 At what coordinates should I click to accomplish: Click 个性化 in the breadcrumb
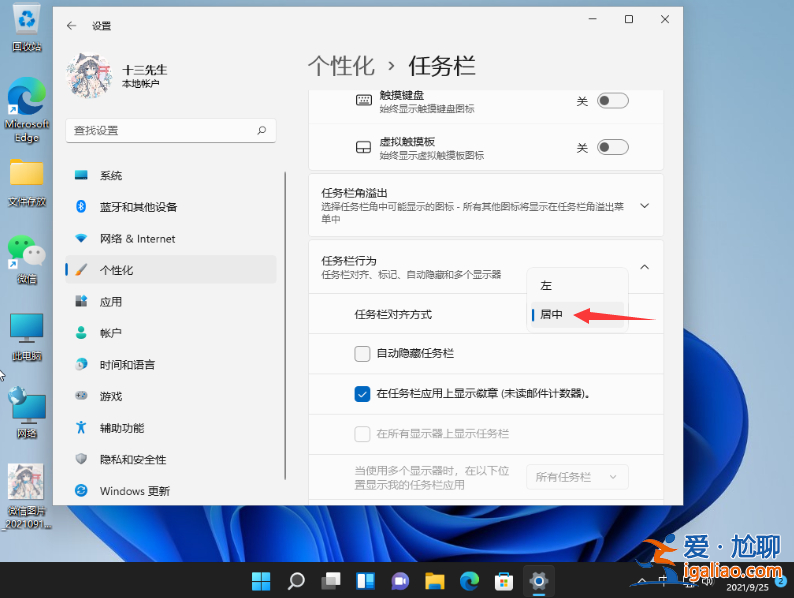pos(341,66)
